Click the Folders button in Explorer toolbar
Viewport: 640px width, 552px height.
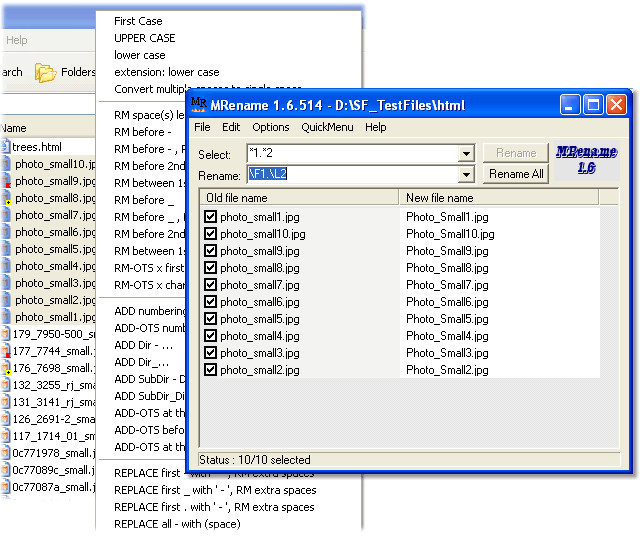click(65, 73)
